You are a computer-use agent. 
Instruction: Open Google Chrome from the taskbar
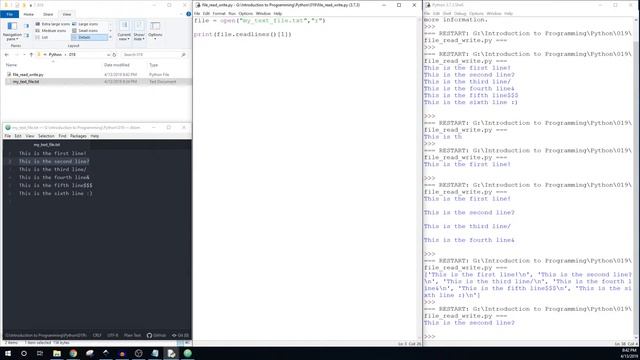tap(73, 353)
